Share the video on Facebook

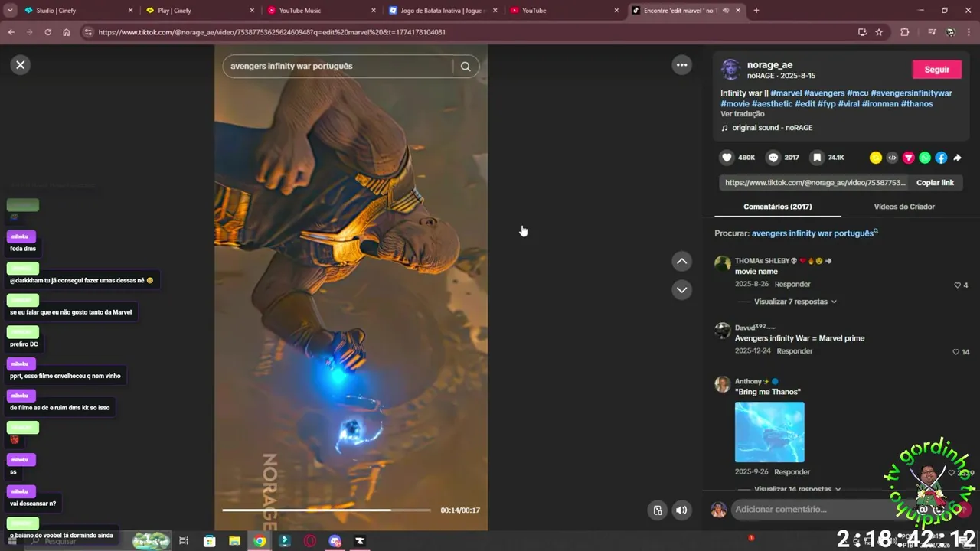point(941,158)
